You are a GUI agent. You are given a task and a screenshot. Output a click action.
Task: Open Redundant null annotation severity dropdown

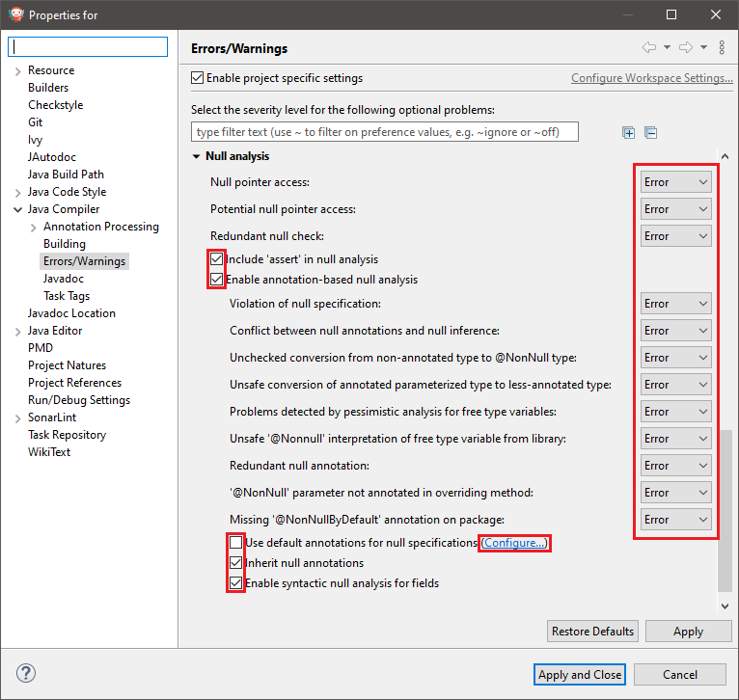[676, 466]
